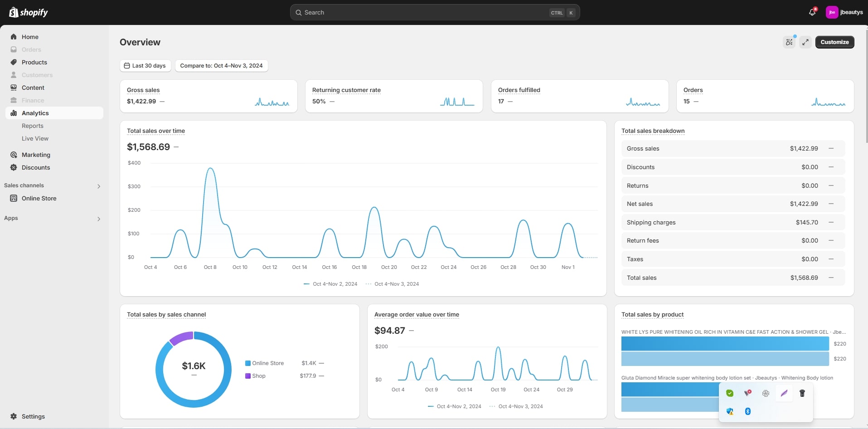The height and width of the screenshot is (429, 868).
Task: Expand the Sales channels section chevron
Action: (99, 186)
